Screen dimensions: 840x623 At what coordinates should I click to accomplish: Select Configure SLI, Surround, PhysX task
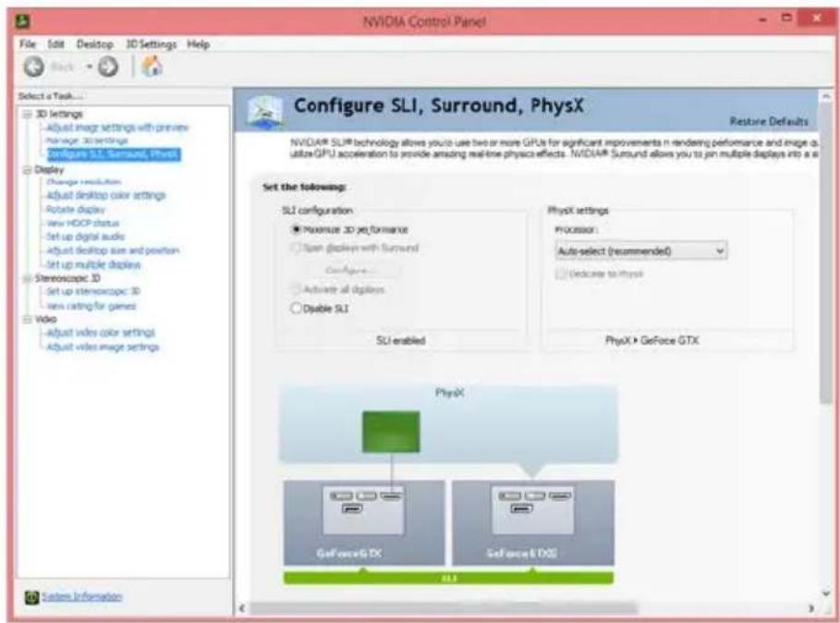(114, 154)
